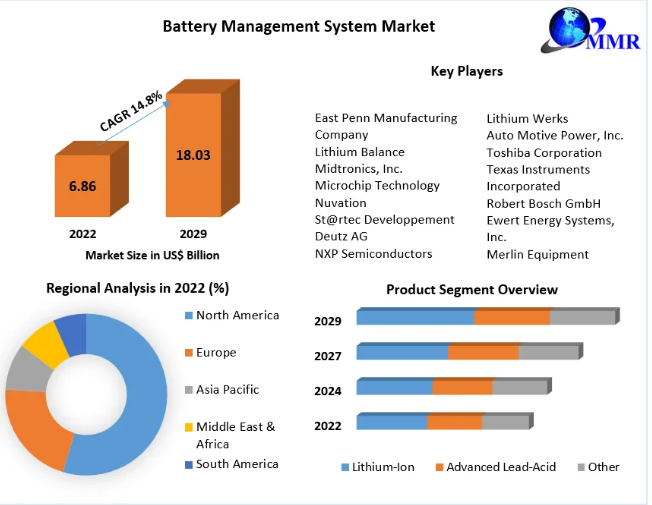Select the North America legend blue square
The height and width of the screenshot is (505, 652).
tap(186, 316)
